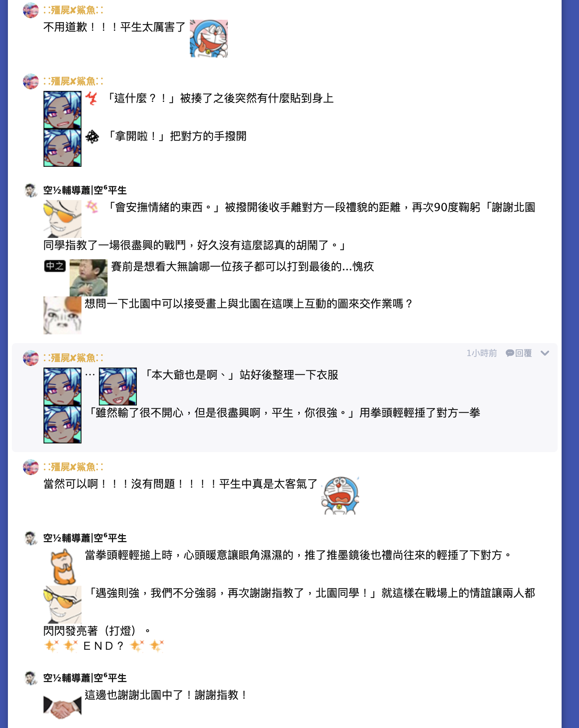579x728 pixels.
Task: Click the sunglasses man image near 遇強則強
Action: point(62,605)
